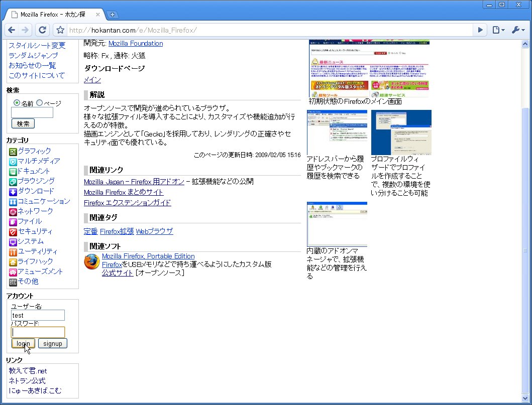Image resolution: width=532 pixels, height=405 pixels.
Task: Click the ドキュメント category icon
Action: pyautogui.click(x=13, y=172)
